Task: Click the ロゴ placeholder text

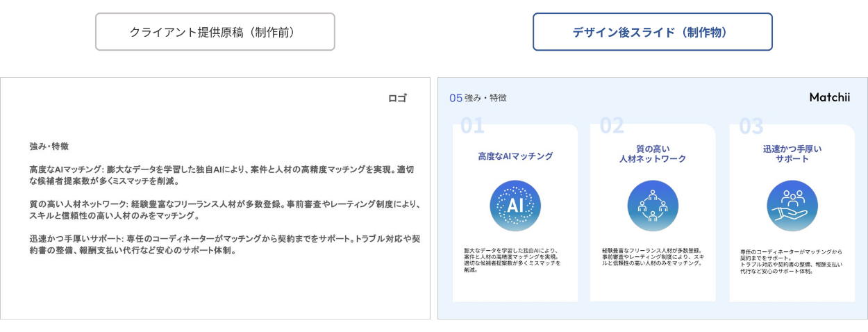Action: (x=397, y=99)
